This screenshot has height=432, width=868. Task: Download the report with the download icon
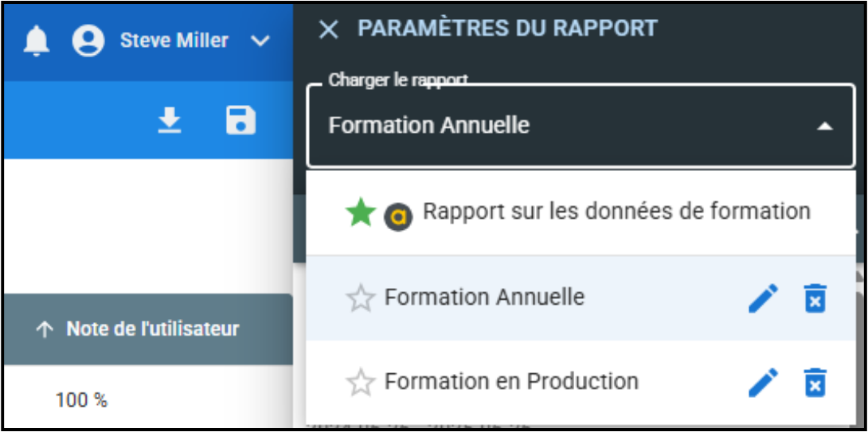click(170, 120)
